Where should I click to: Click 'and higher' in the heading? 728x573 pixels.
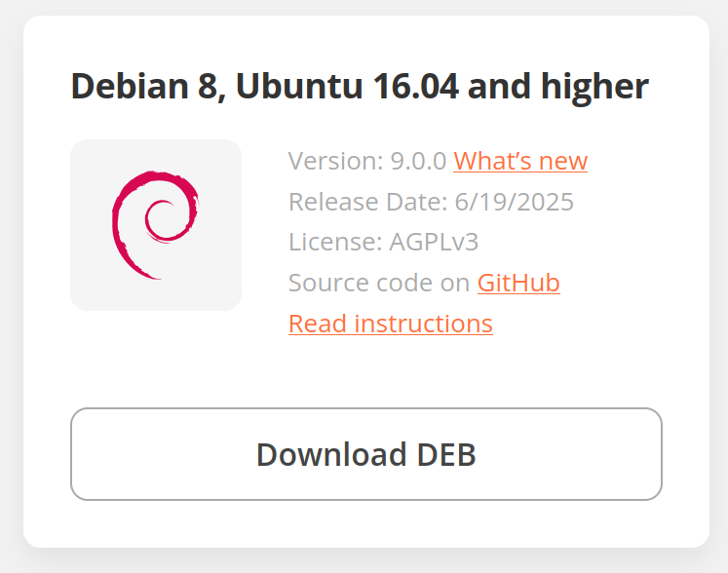pos(558,87)
